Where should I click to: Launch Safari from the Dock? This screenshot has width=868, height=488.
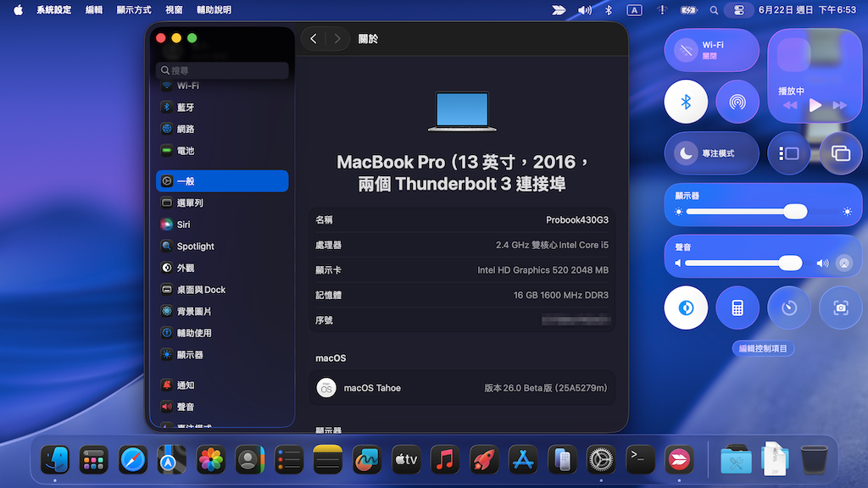point(133,460)
